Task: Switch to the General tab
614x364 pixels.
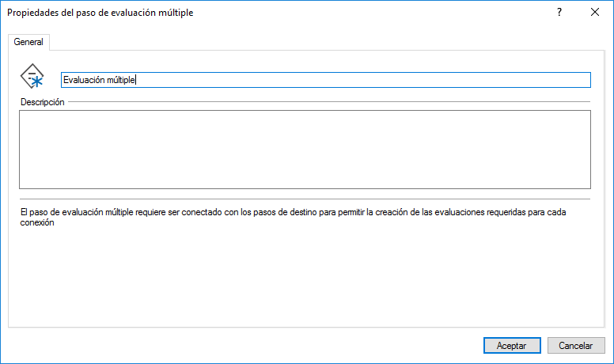Action: click(x=28, y=42)
